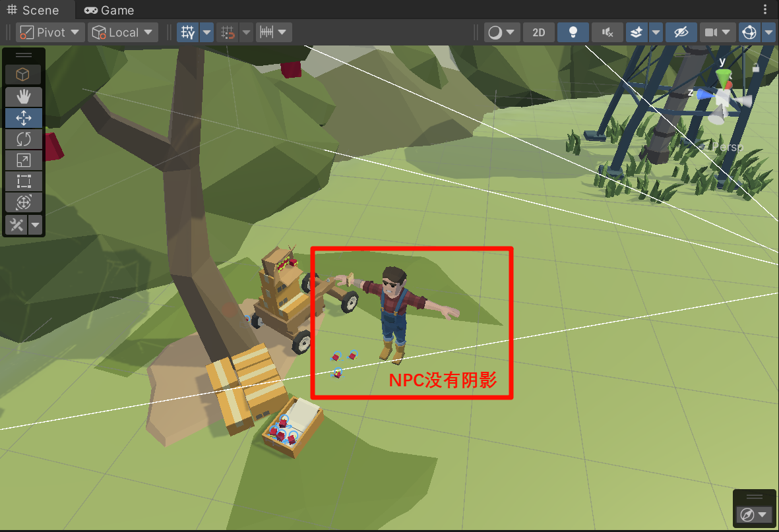Expand custom tools dropdown arrow
This screenshot has height=532, width=779.
(x=35, y=225)
